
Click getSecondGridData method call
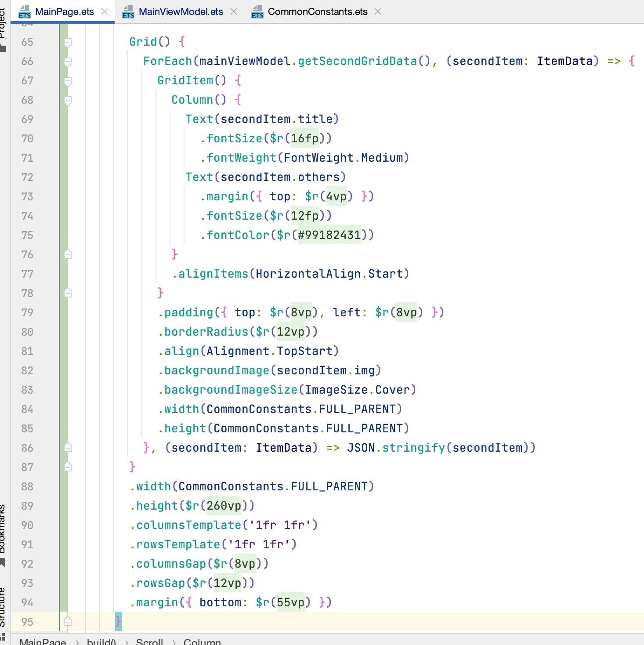pyautogui.click(x=358, y=61)
